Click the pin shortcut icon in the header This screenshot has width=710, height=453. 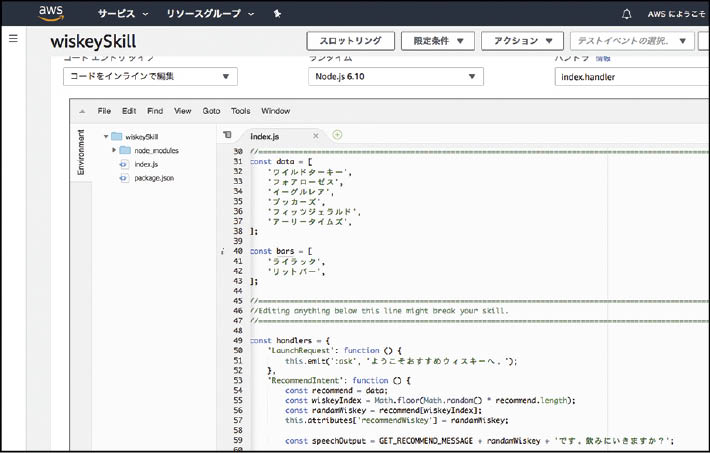click(278, 14)
